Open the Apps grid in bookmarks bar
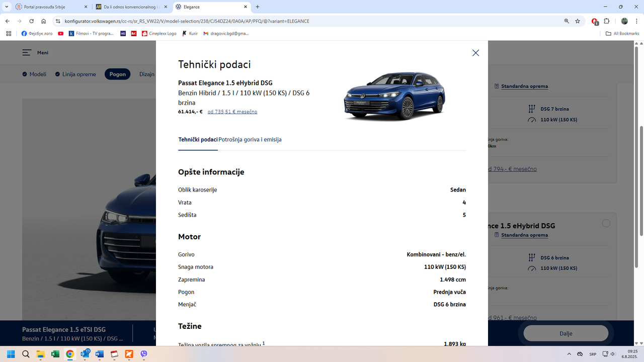This screenshot has height=362, width=644. point(8,34)
